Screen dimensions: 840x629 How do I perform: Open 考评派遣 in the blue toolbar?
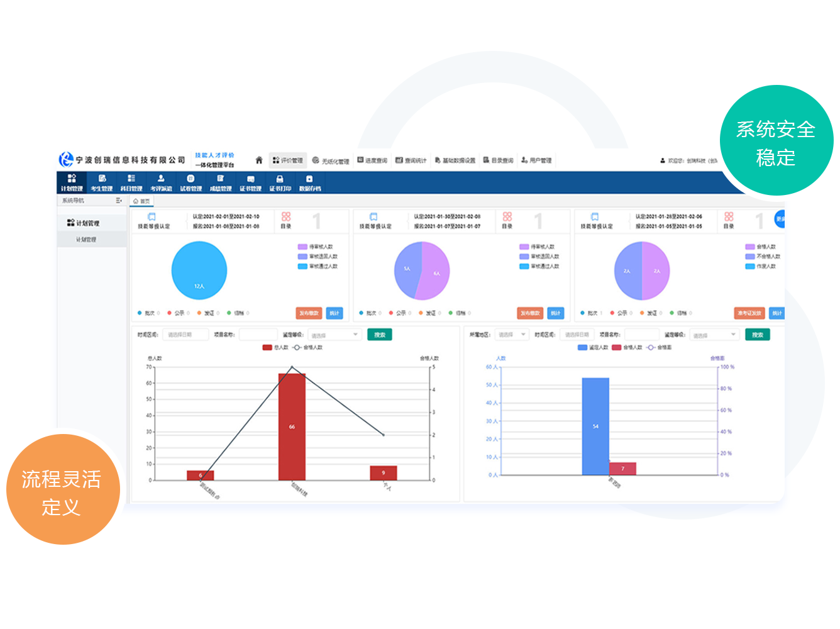pyautogui.click(x=161, y=182)
